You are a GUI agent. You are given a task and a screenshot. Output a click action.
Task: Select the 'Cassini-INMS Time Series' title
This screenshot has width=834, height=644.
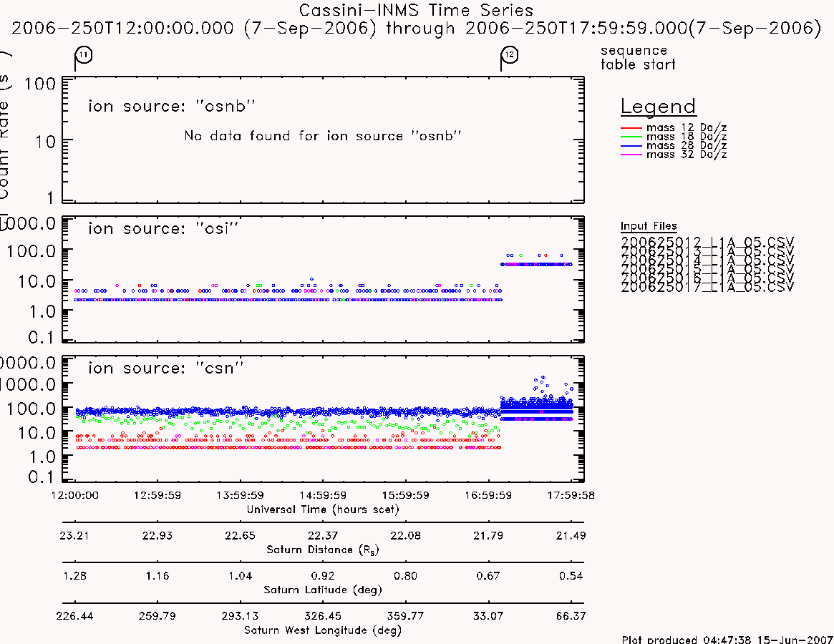[x=416, y=10]
